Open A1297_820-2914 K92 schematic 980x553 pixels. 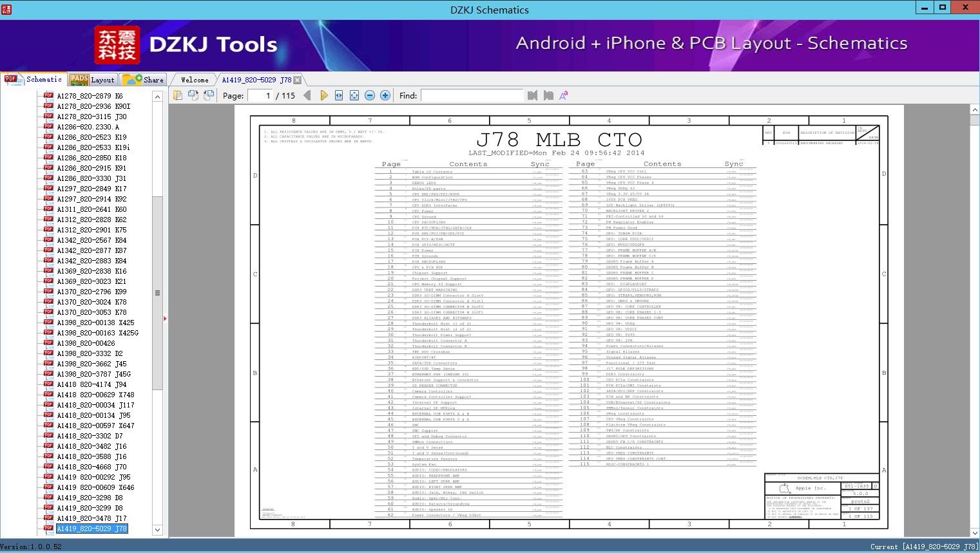pos(91,199)
